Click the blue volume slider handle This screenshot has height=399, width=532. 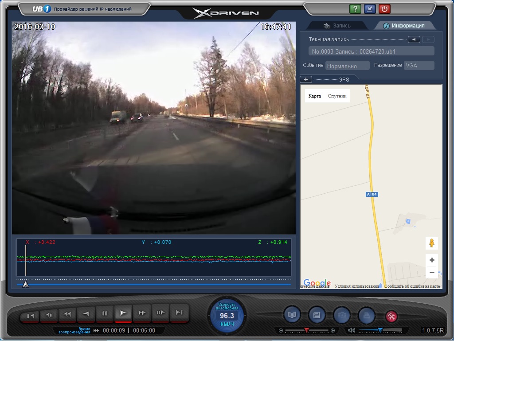click(x=380, y=330)
